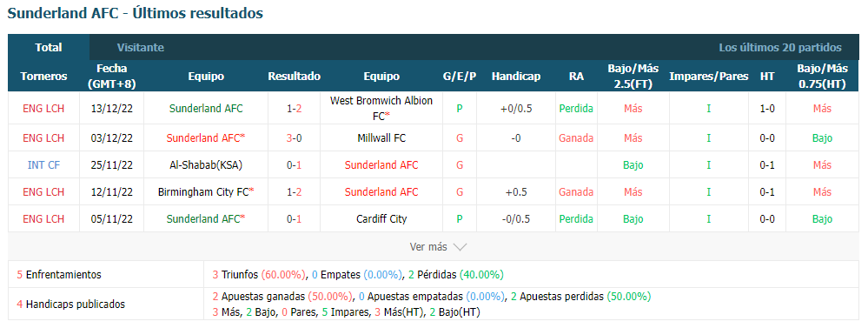Click the Bajo/Más 2.5(FT) column header
Image resolution: width=868 pixels, height=328 pixels.
coord(633,77)
